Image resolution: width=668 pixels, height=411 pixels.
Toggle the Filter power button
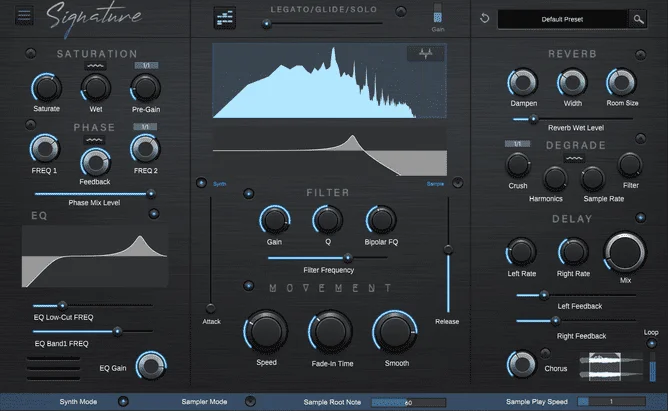pyautogui.click(x=248, y=194)
